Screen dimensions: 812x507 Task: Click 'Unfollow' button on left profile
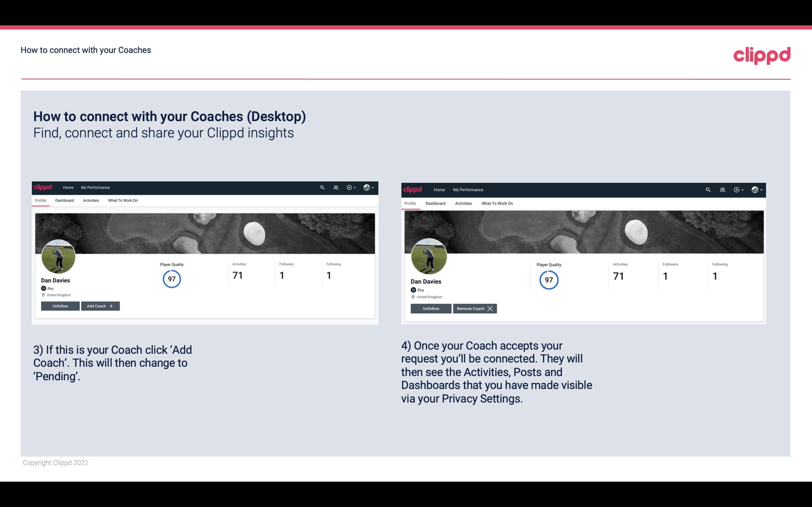tap(60, 306)
